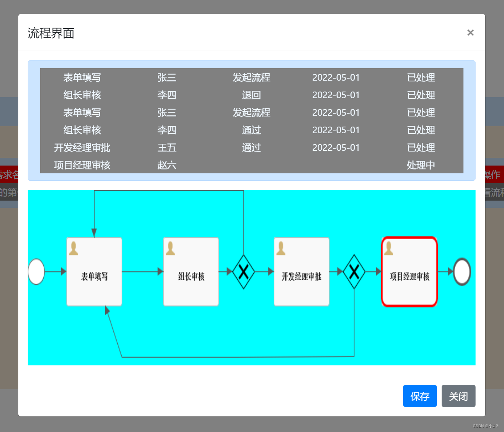
Task: Click the 流程界面 dialog title
Action: [51, 33]
